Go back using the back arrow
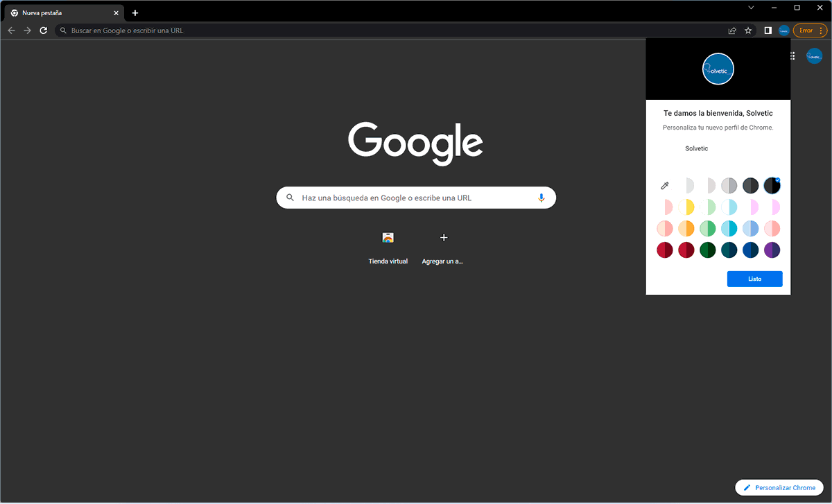This screenshot has height=504, width=832. pos(11,31)
